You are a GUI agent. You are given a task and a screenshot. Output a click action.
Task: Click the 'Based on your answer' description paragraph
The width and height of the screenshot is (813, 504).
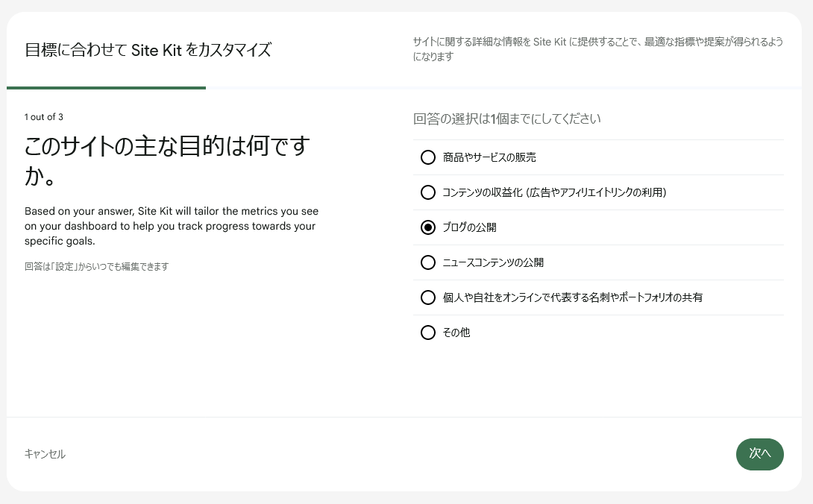172,226
